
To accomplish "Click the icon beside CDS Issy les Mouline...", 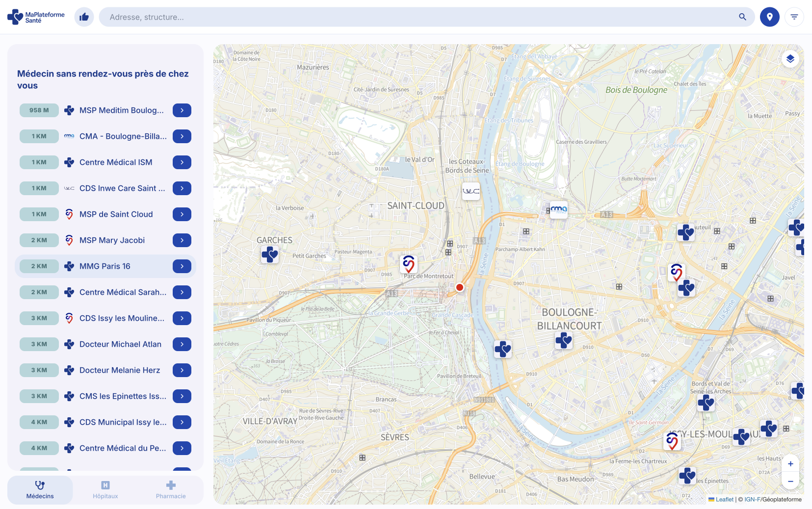I will pos(69,318).
